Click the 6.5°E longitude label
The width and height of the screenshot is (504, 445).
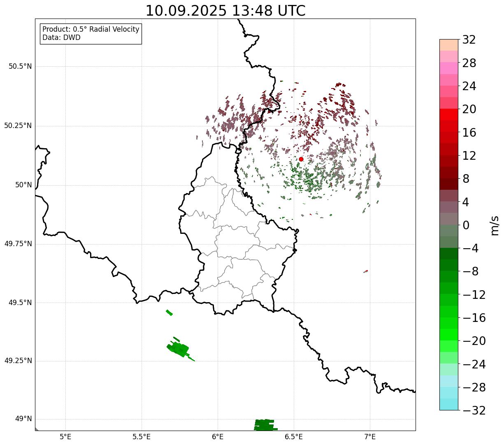point(294,437)
